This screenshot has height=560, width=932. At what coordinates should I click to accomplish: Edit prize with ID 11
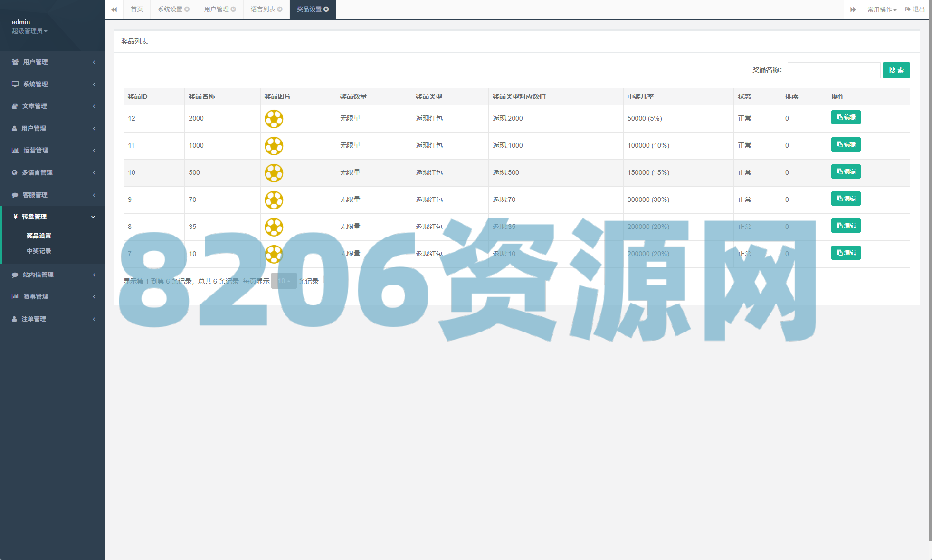pos(846,144)
